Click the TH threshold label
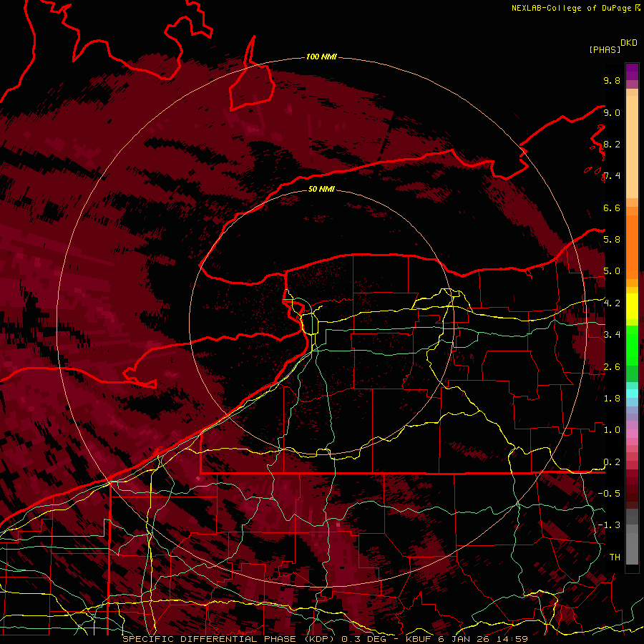 615,557
